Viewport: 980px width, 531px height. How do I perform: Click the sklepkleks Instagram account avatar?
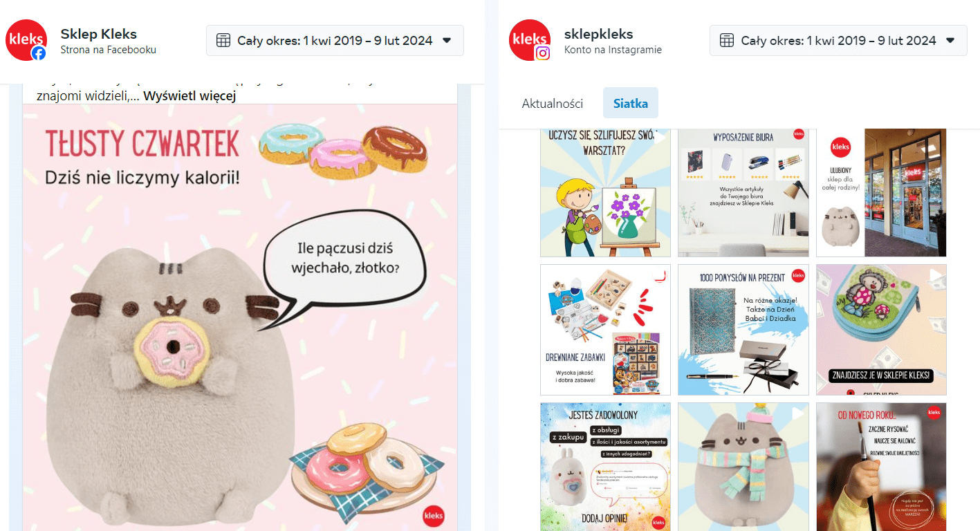pyautogui.click(x=530, y=40)
